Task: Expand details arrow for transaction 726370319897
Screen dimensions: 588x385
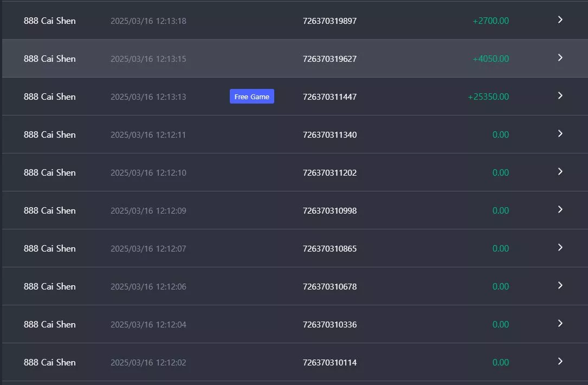Action: (x=560, y=20)
